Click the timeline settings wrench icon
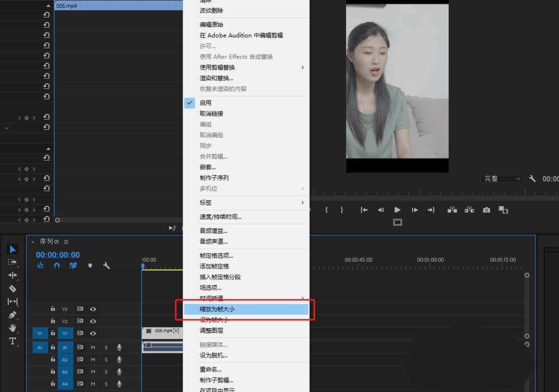The image size is (559, 392). (x=106, y=266)
